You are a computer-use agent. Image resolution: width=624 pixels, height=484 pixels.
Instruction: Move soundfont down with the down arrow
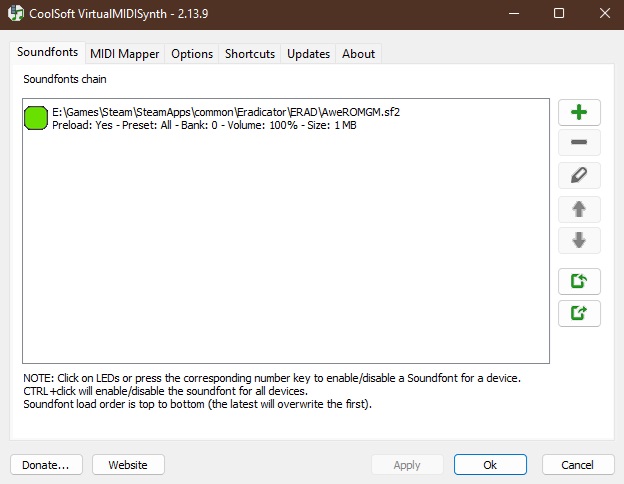[579, 240]
